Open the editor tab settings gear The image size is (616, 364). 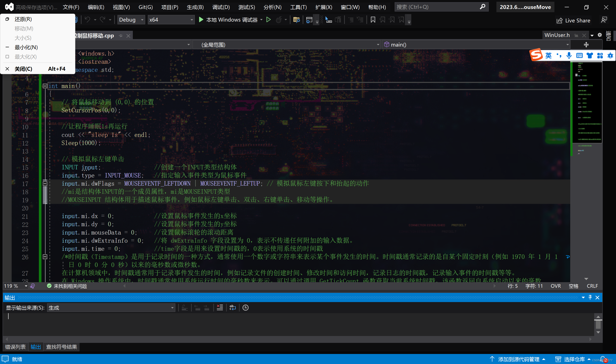click(600, 35)
